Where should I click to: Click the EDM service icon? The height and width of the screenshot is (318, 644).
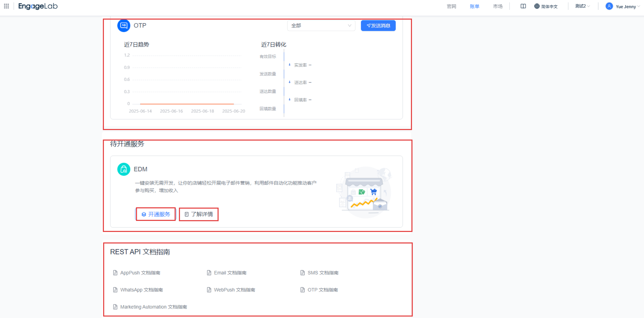124,169
